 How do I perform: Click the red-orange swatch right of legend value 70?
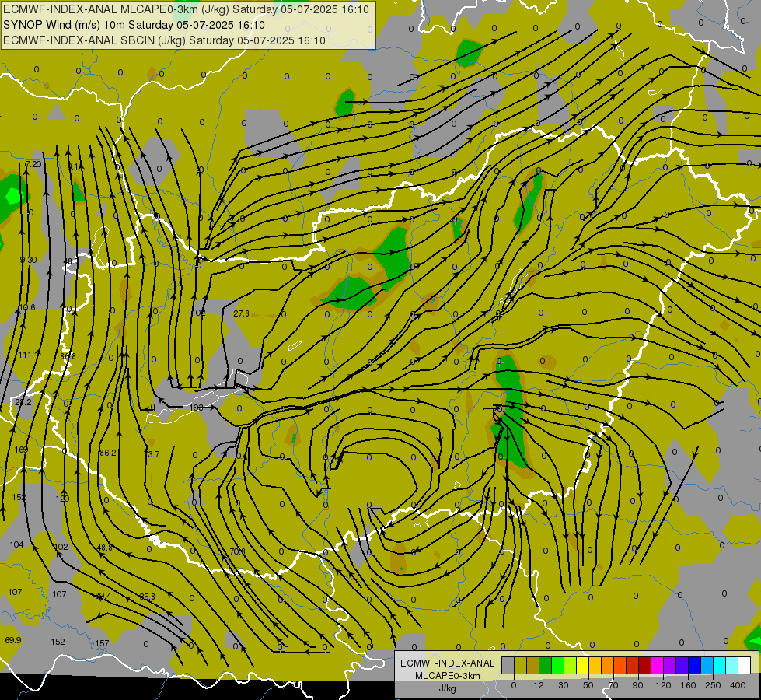620,665
